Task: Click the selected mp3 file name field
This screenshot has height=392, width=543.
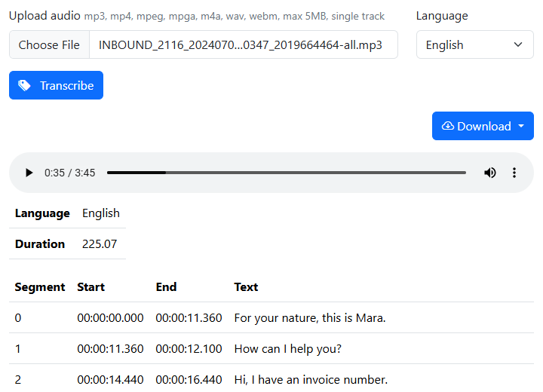Action: pyautogui.click(x=244, y=44)
